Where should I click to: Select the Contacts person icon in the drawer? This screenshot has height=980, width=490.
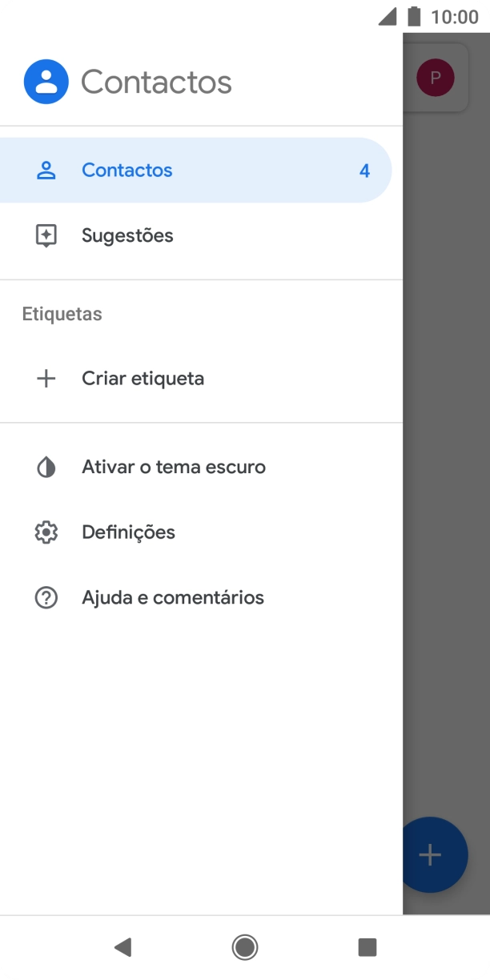(46, 170)
